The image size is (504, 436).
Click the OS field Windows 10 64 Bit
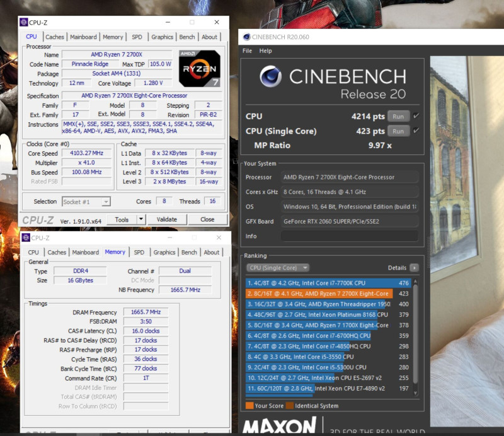350,207
